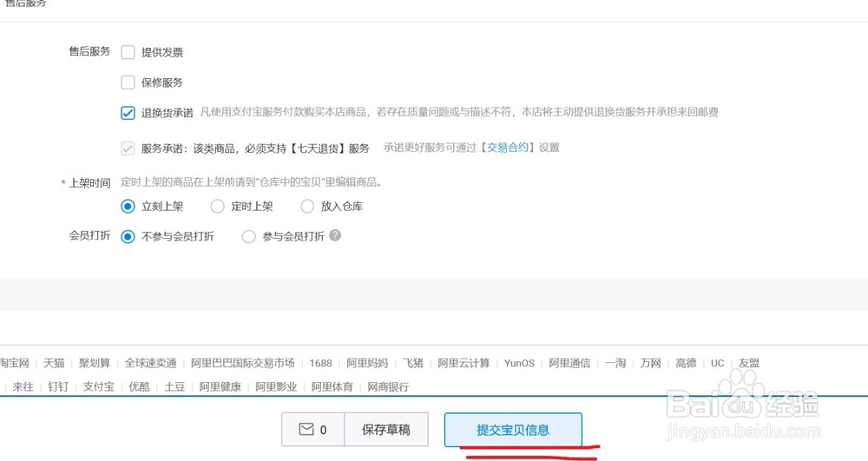Visit the 阿里云计算 footer link

point(464,363)
